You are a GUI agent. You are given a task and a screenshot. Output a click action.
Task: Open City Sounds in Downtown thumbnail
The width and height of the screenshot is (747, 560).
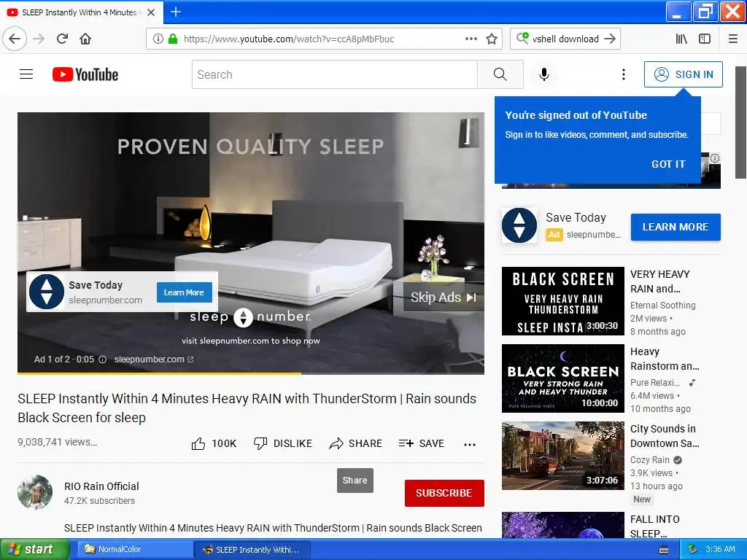tap(562, 455)
